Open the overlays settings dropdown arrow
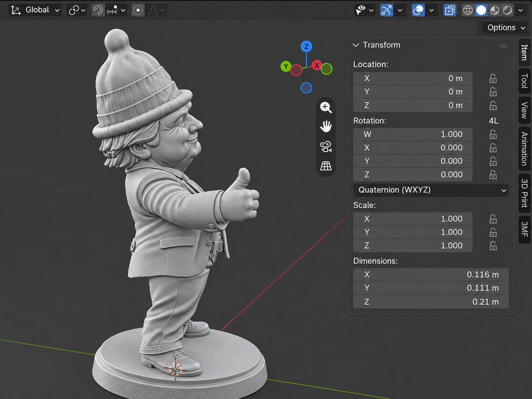Viewport: 532px width, 399px height. [x=431, y=10]
